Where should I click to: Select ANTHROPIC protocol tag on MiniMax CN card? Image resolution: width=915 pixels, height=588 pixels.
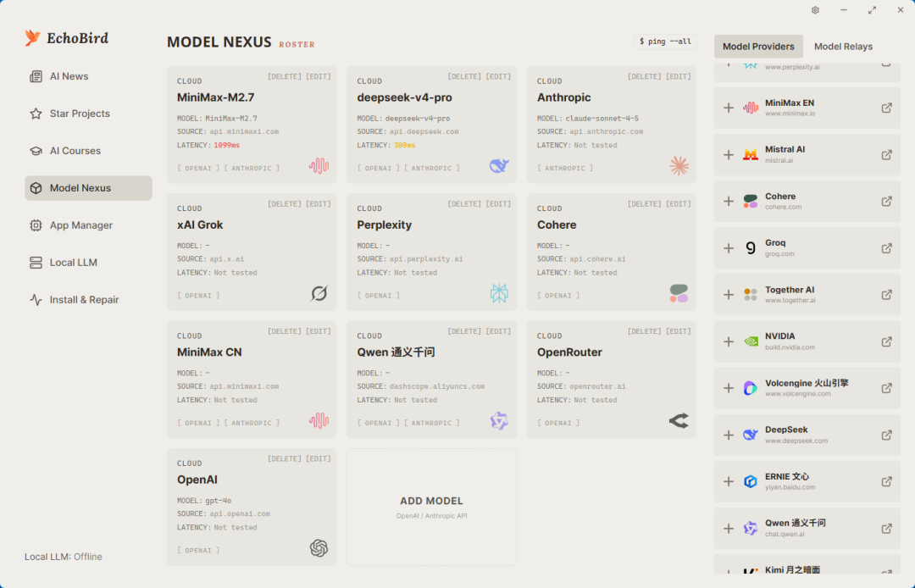pos(252,423)
